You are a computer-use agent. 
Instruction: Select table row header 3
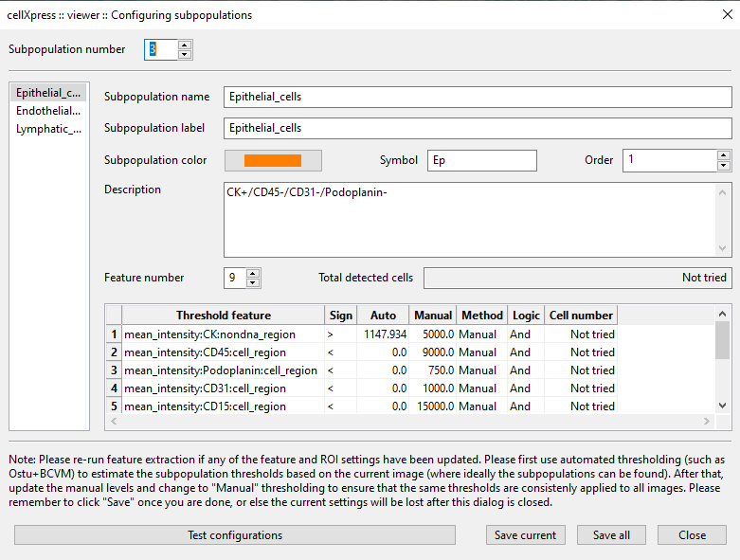coord(114,370)
